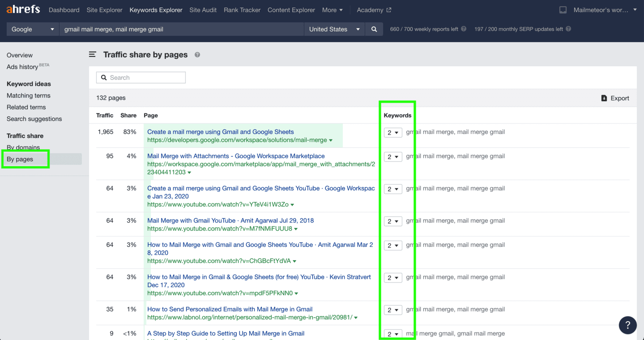Select Keywords Explorer tab

click(x=156, y=10)
